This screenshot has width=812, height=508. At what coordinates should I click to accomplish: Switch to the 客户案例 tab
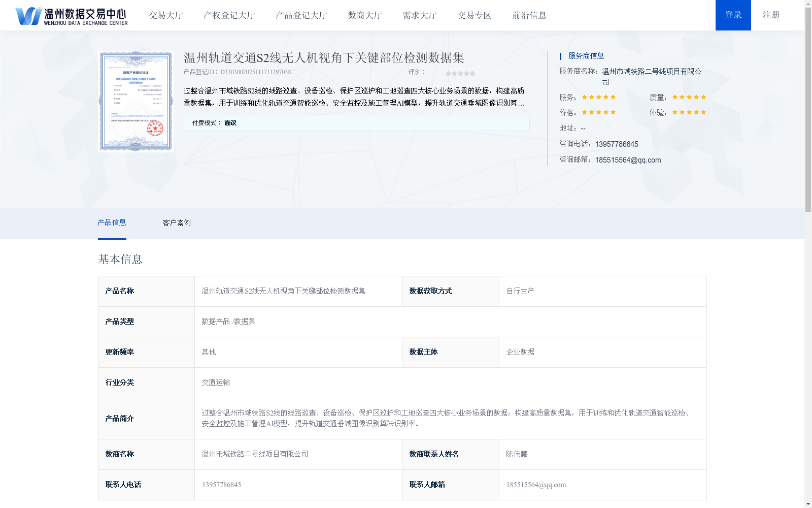coord(177,223)
